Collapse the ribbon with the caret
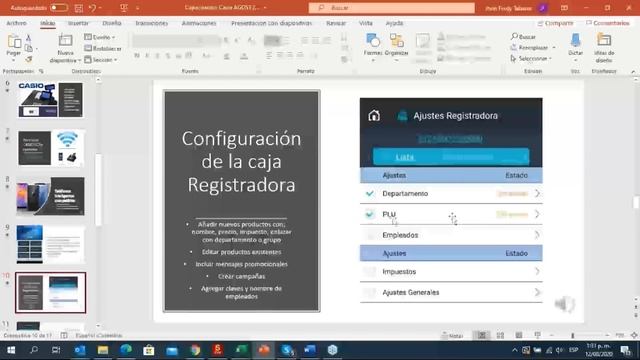This screenshot has height=360, width=640. click(x=633, y=71)
